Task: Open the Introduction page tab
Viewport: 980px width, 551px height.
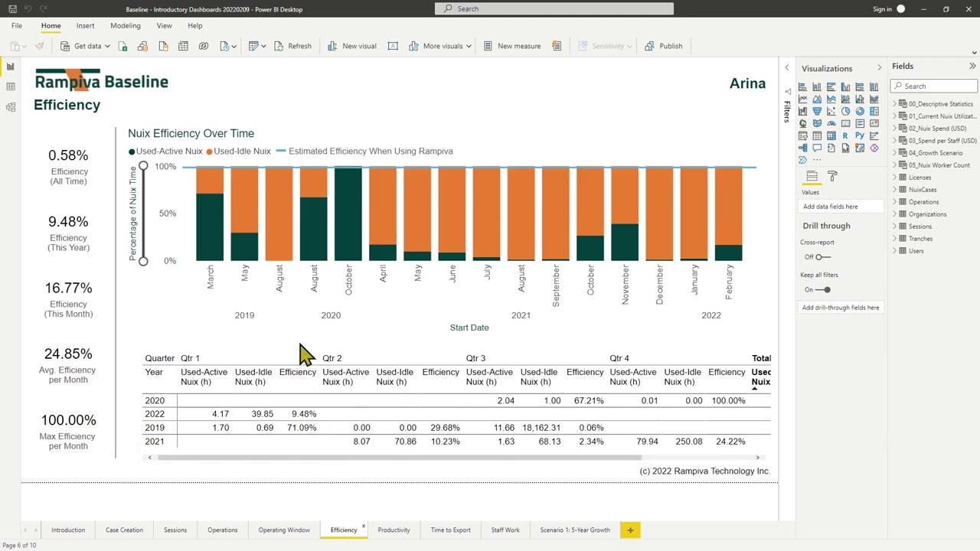Action: pyautogui.click(x=68, y=530)
